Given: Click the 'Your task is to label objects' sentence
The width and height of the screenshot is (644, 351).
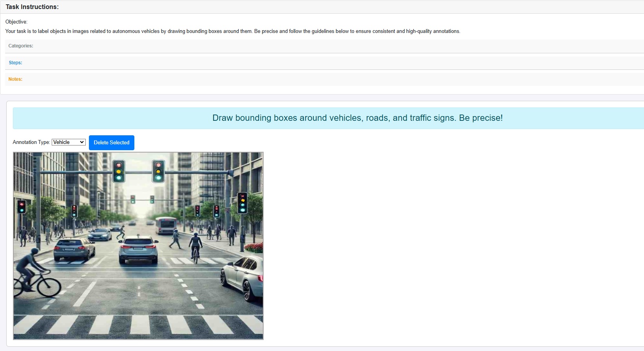Looking at the screenshot, I should [x=233, y=31].
